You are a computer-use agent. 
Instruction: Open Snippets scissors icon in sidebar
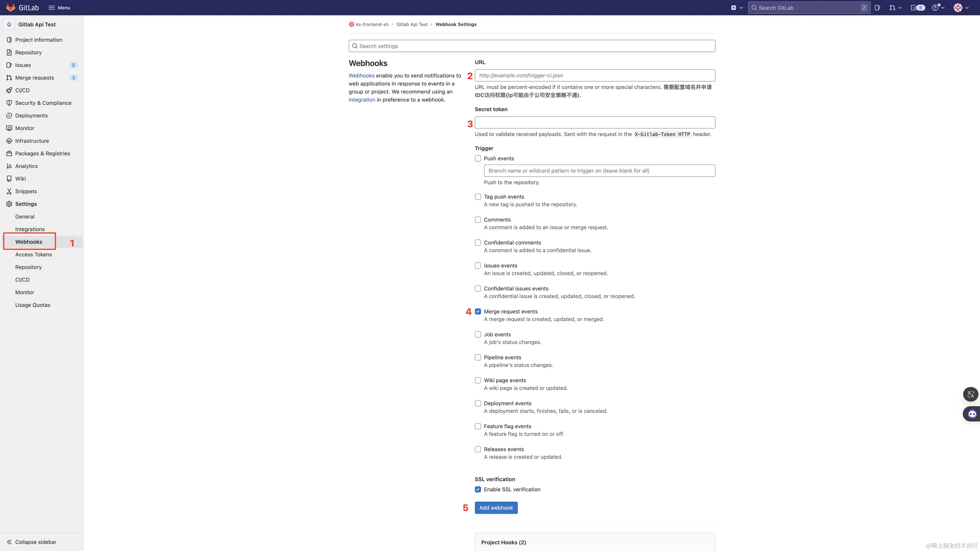(x=9, y=191)
